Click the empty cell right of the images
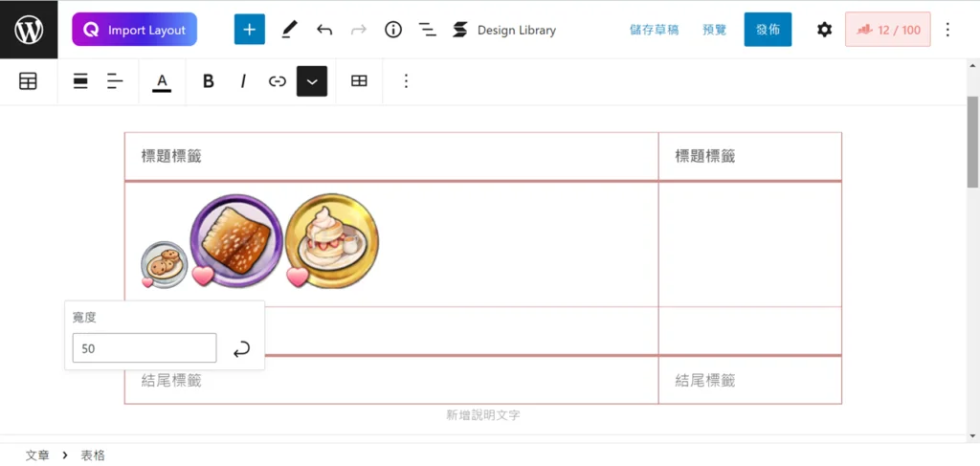Viewport: 980px width, 466px height. point(750,244)
